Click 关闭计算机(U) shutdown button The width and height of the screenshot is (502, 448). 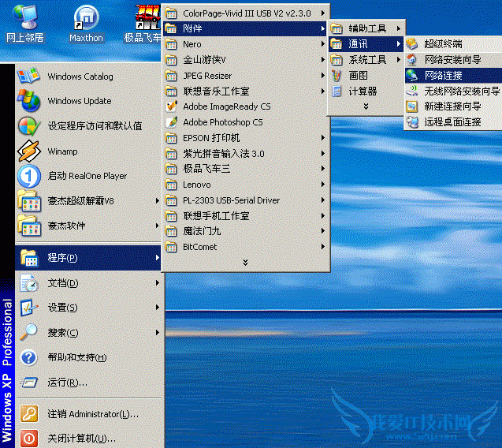point(81,438)
